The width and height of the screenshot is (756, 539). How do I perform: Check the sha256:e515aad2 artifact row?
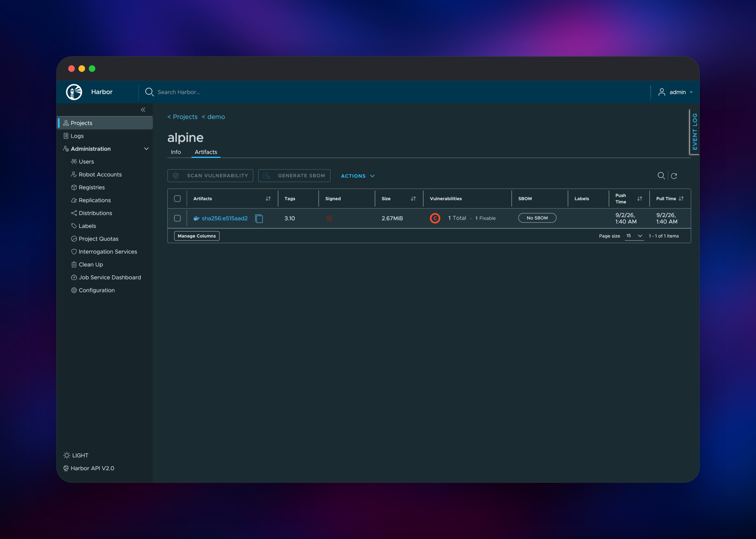pos(177,218)
